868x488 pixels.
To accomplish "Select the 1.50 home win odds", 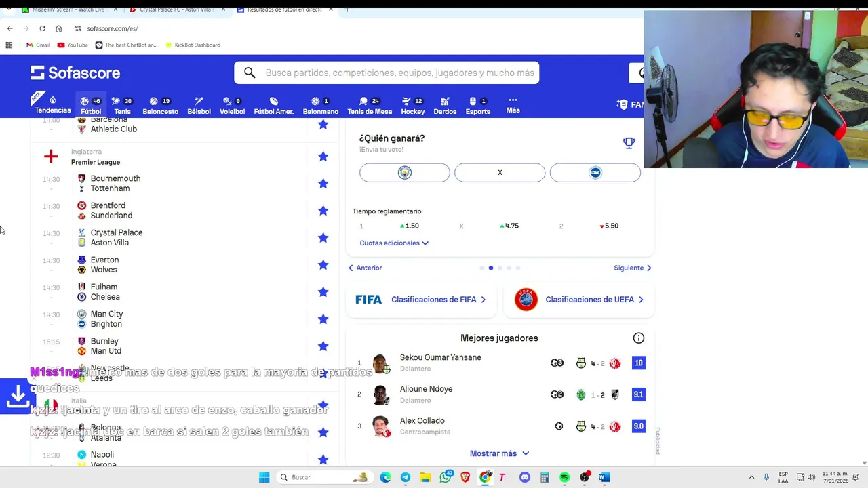I will pyautogui.click(x=409, y=226).
